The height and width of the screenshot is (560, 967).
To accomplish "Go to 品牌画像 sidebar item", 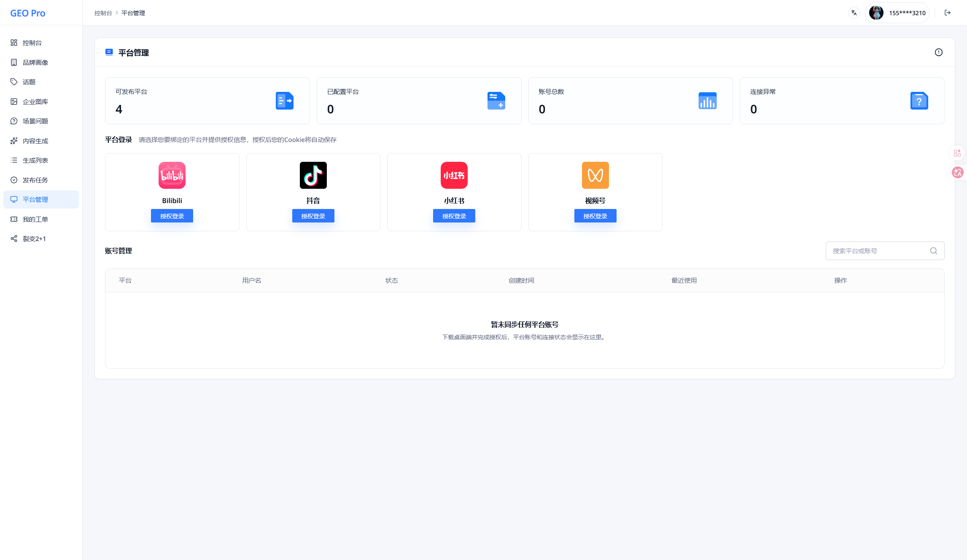I will [35, 62].
